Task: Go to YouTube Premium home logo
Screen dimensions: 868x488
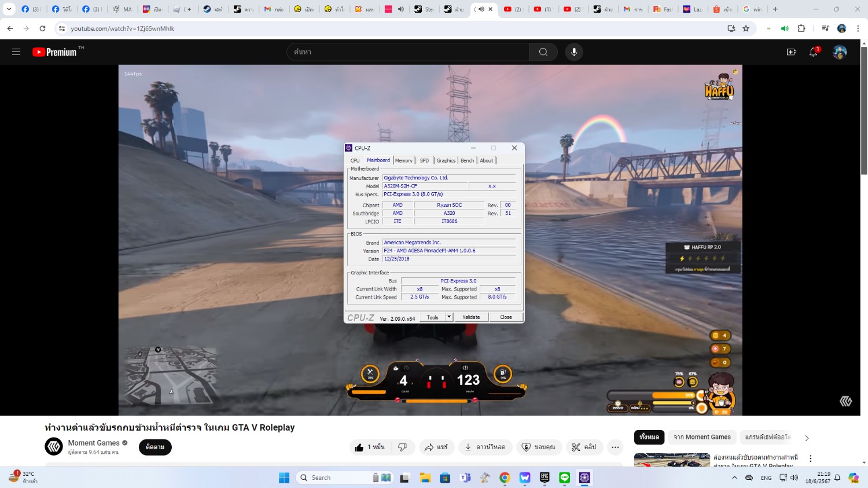Action: coord(54,52)
